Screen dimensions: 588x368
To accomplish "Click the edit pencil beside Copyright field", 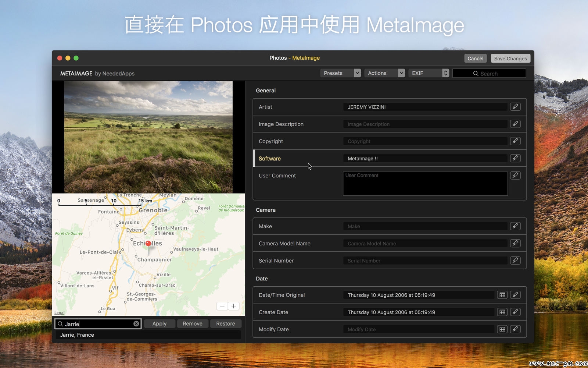I will pos(515,141).
